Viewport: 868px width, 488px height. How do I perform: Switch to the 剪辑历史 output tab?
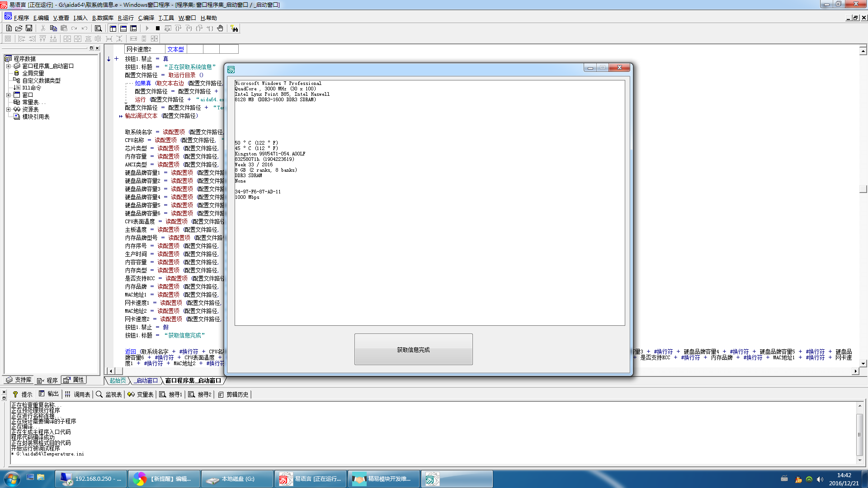pyautogui.click(x=233, y=394)
